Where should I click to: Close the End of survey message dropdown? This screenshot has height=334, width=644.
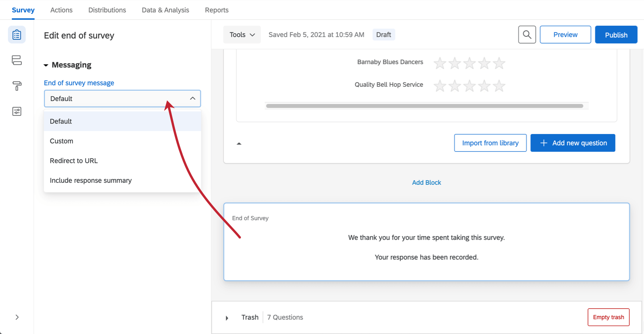click(x=192, y=98)
